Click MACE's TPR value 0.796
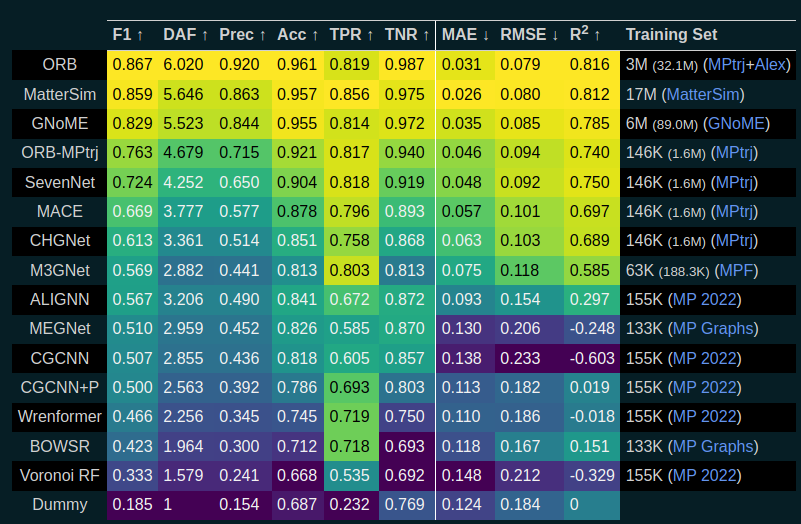This screenshot has width=801, height=524. (x=349, y=211)
